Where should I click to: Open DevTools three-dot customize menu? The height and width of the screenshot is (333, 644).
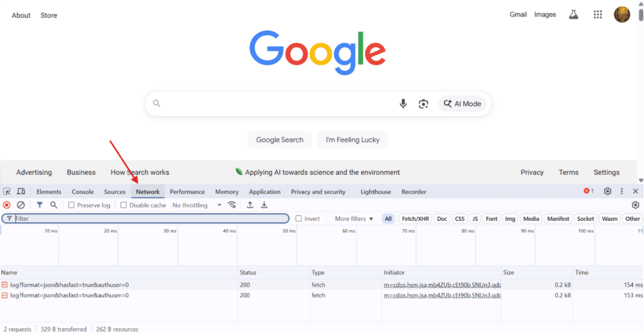[x=621, y=191]
